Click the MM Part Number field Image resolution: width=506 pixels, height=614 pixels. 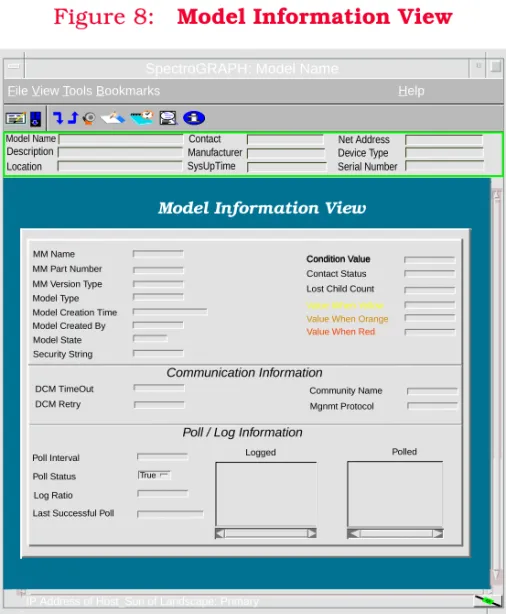(x=158, y=270)
